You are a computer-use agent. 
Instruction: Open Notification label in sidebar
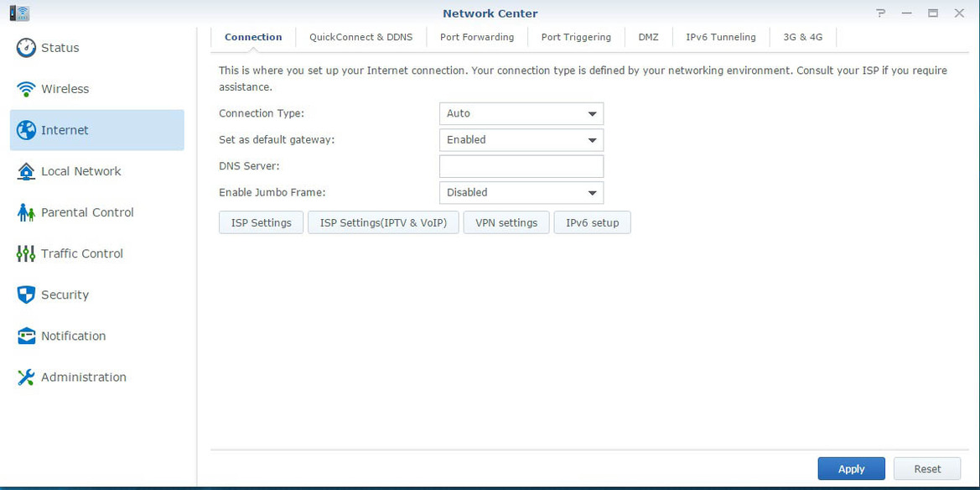click(x=74, y=336)
